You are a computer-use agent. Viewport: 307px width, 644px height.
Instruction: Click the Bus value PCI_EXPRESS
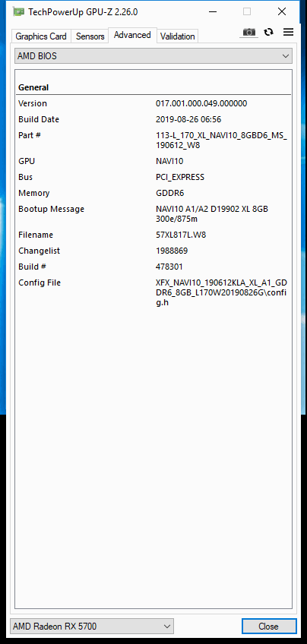180,177
